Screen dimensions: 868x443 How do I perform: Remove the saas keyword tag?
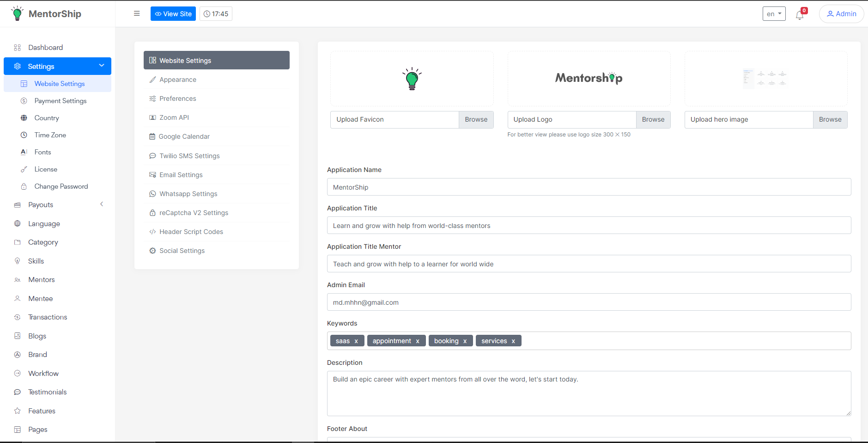coord(356,341)
